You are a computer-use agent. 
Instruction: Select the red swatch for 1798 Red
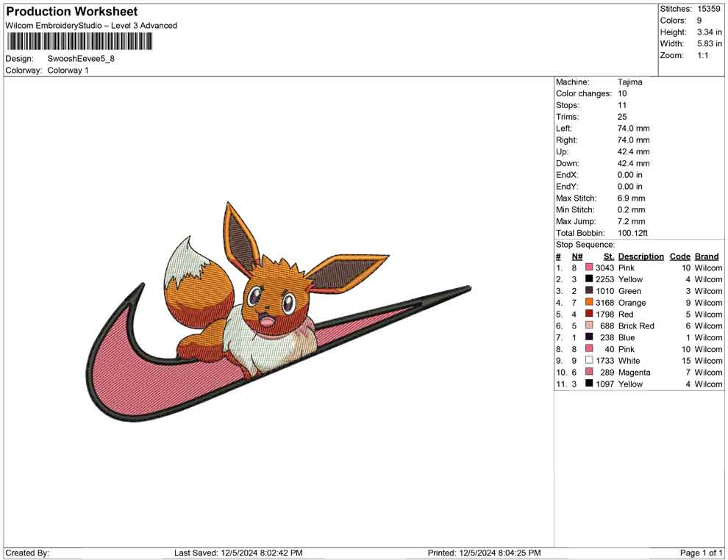pyautogui.click(x=589, y=314)
